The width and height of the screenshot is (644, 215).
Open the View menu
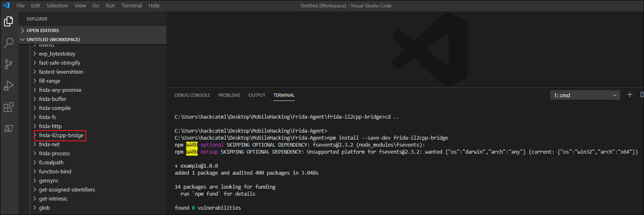(x=80, y=5)
